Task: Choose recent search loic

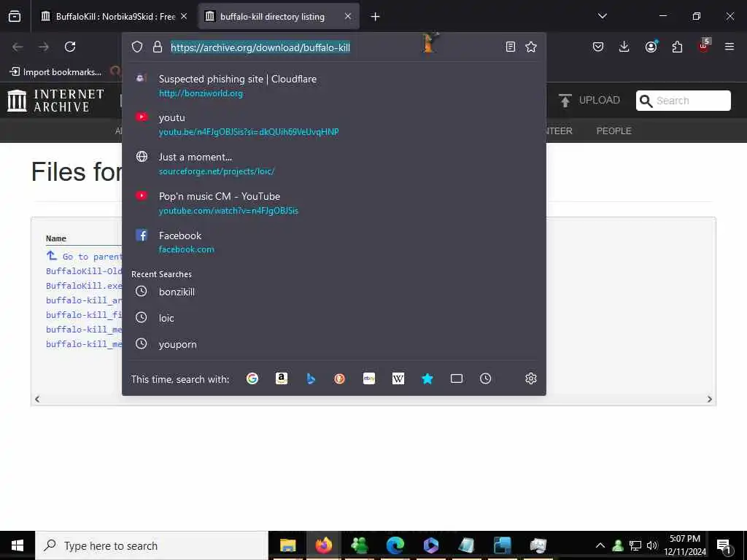Action: [333, 318]
